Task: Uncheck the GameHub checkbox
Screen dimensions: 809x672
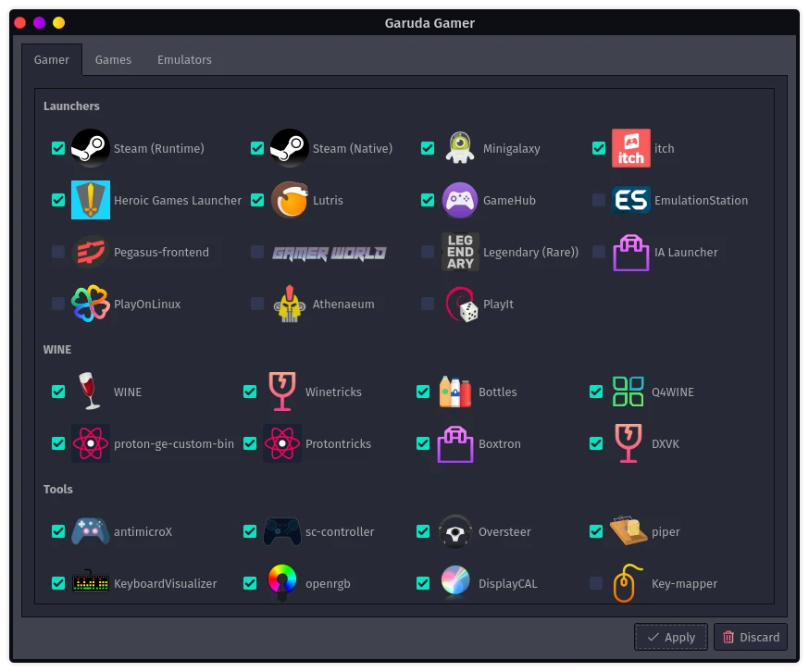Action: pyautogui.click(x=428, y=200)
